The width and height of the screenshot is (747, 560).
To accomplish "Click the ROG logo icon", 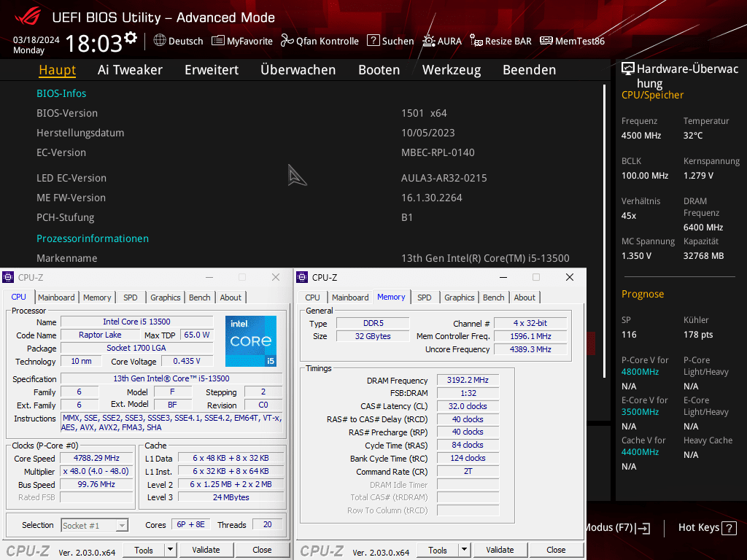I will [x=27, y=17].
